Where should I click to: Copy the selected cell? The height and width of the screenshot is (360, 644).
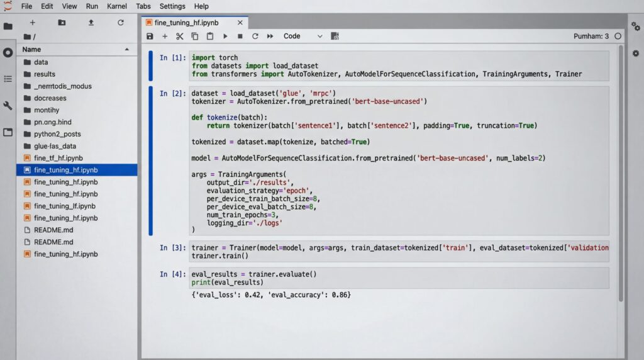coord(195,36)
